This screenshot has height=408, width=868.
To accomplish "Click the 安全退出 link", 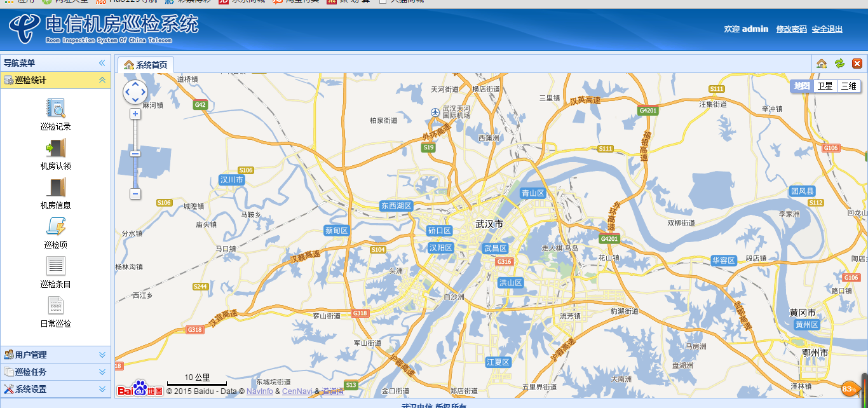I will [x=827, y=29].
